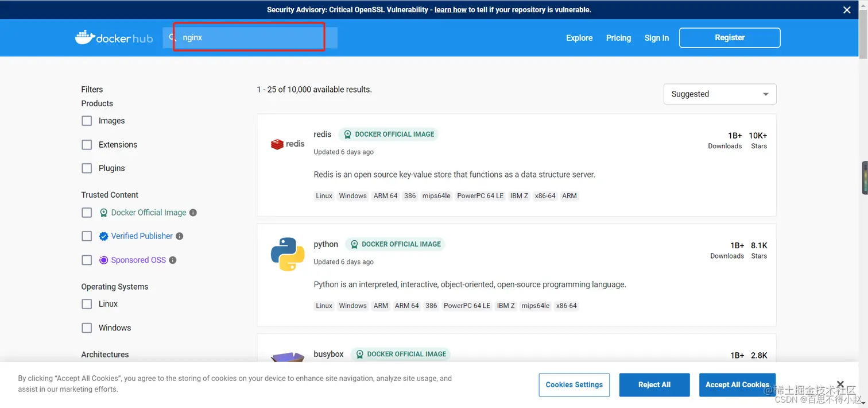
Task: Click redis 'IBM Z' architecture tag
Action: 519,196
